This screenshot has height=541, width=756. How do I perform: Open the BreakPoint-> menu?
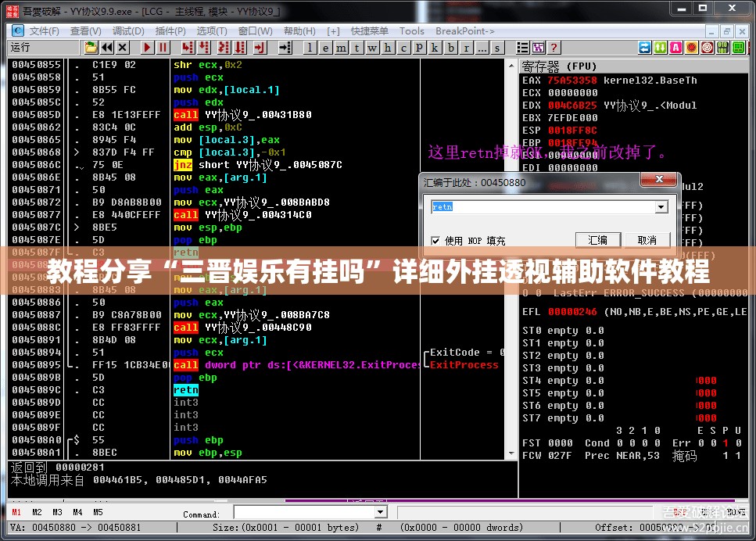[x=465, y=30]
